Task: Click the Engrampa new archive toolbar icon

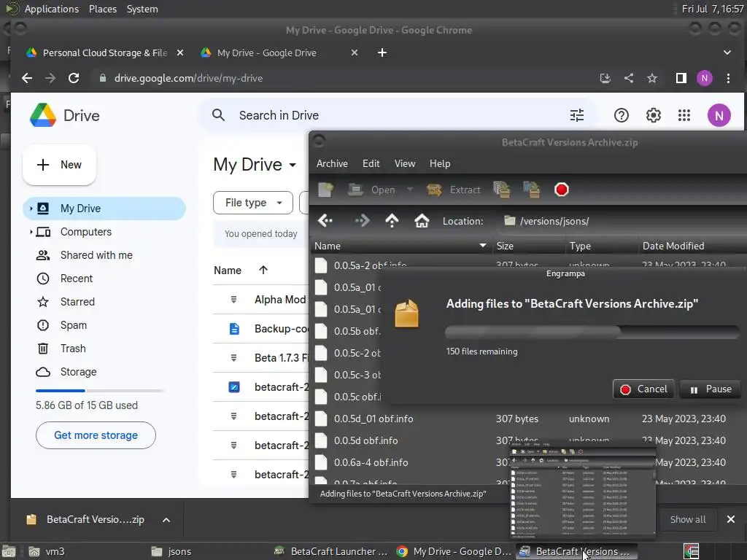Action: pyautogui.click(x=326, y=190)
